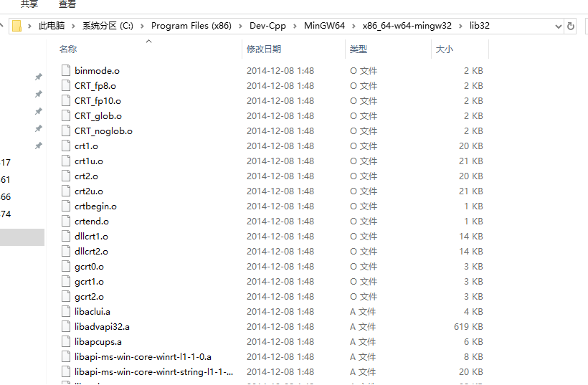The width and height of the screenshot is (588, 385).
Task: Click the refresh button beside address bar
Action: tap(571, 26)
